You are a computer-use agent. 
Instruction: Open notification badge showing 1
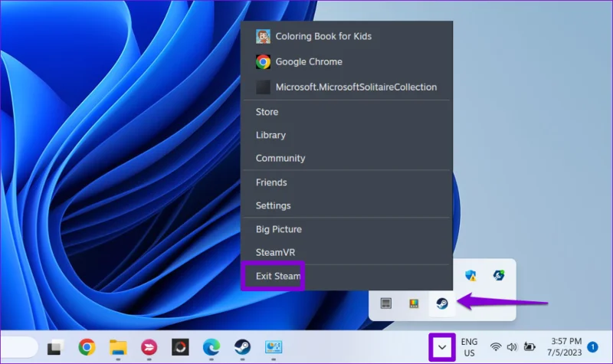(592, 347)
